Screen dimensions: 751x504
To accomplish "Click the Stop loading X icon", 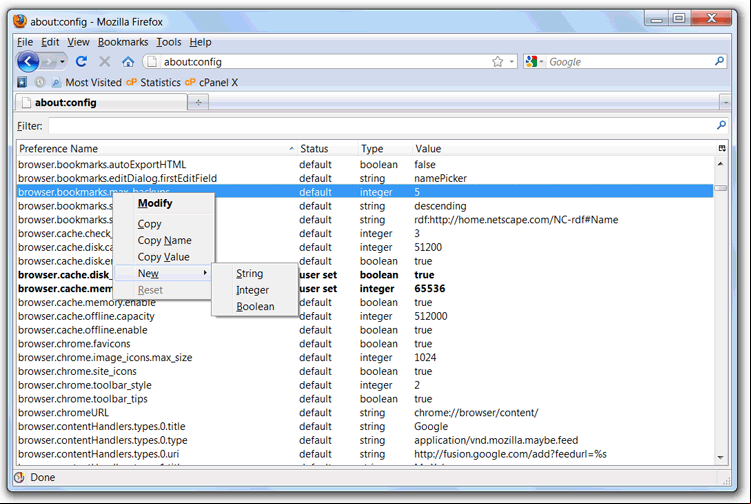I will coord(104,61).
